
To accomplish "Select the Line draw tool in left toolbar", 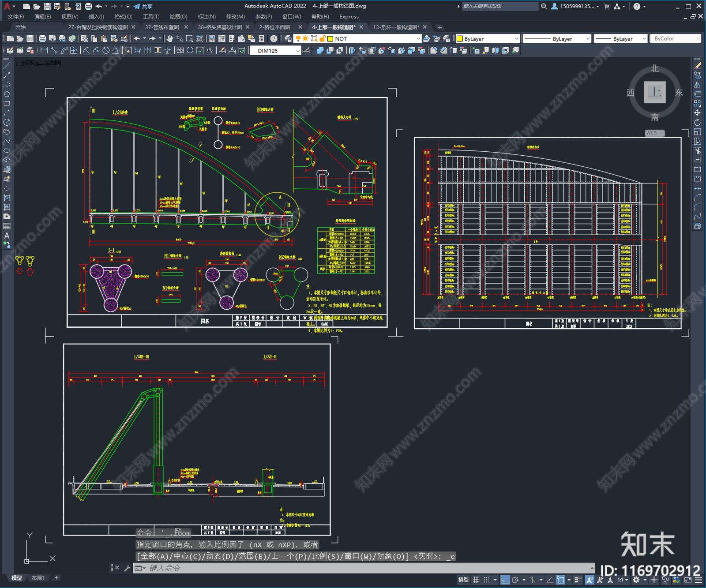I will coord(7,65).
